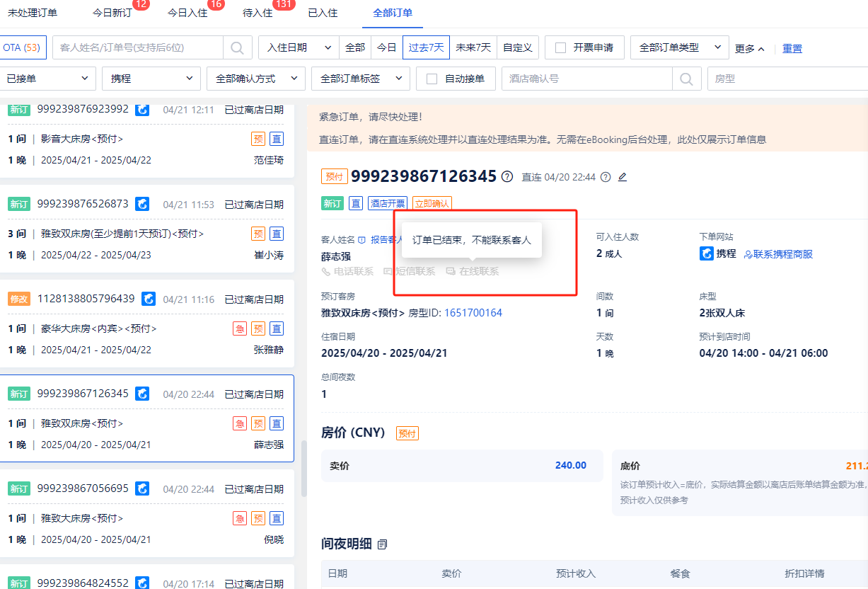This screenshot has height=589, width=868.
Task: Click the 修改 tag on order 1128138805796439
Action: pyautogui.click(x=19, y=299)
